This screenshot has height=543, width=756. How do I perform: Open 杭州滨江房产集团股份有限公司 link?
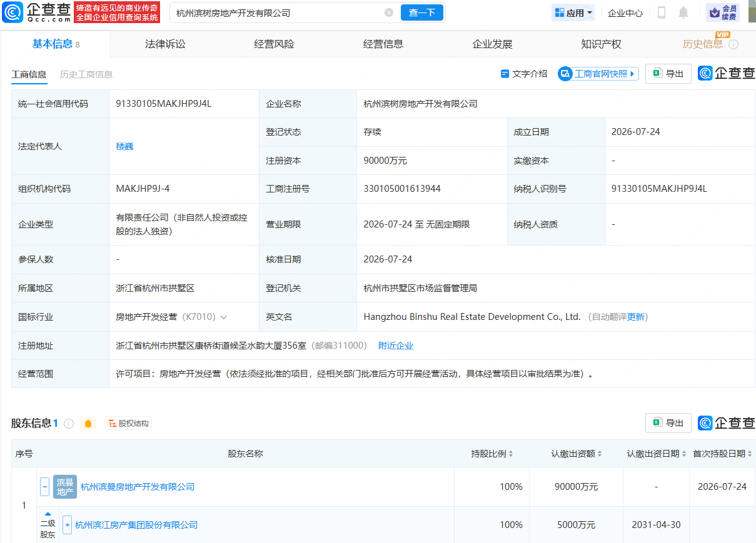(x=136, y=525)
